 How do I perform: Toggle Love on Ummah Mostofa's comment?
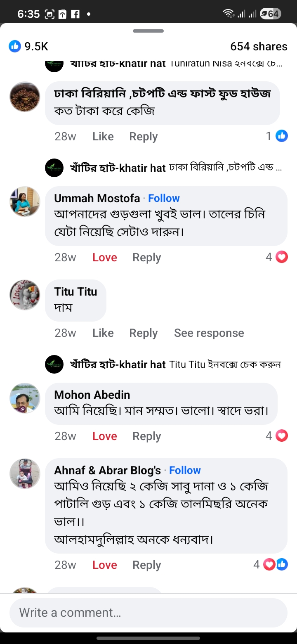click(x=105, y=258)
